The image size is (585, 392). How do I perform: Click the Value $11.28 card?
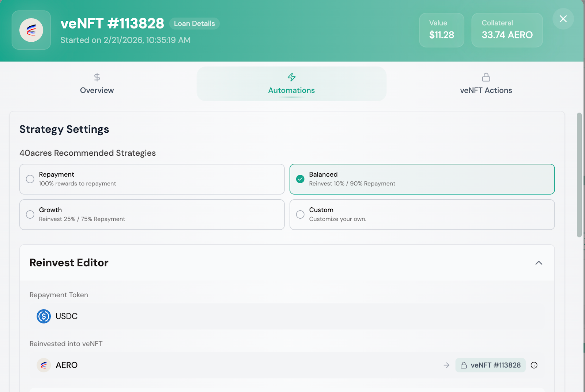tap(441, 30)
